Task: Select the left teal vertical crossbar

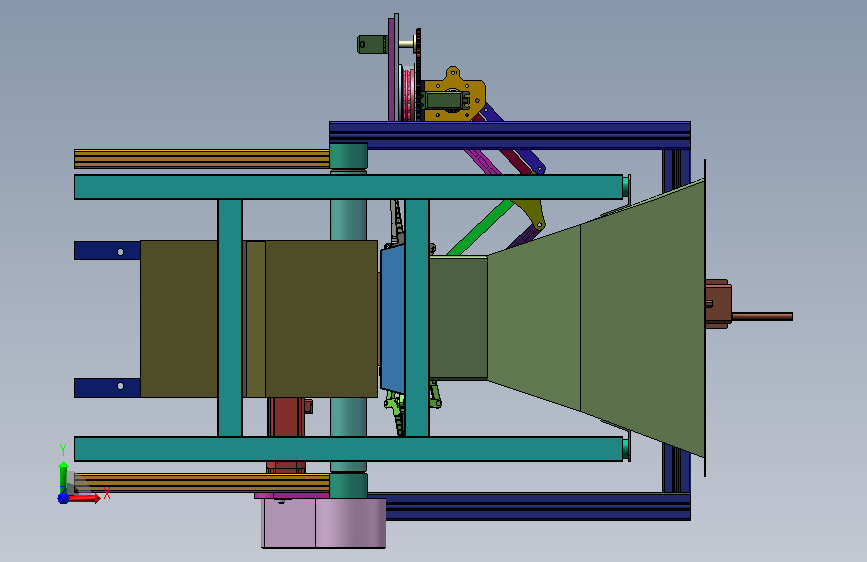Action: coord(229,318)
